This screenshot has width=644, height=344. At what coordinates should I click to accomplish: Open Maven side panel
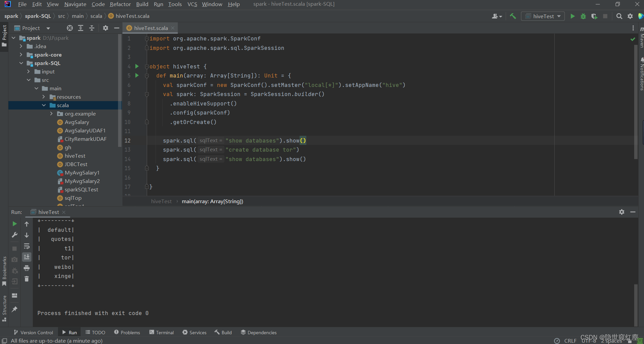tap(641, 37)
